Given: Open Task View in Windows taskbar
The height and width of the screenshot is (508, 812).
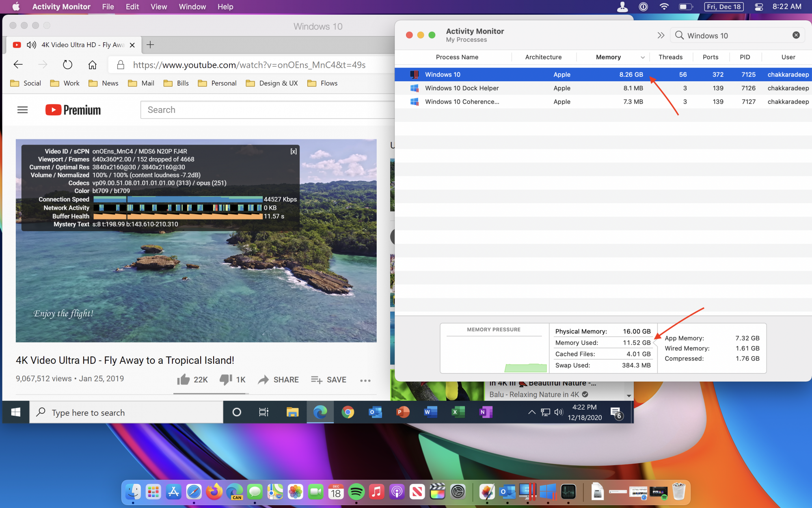Looking at the screenshot, I should click(x=264, y=412).
